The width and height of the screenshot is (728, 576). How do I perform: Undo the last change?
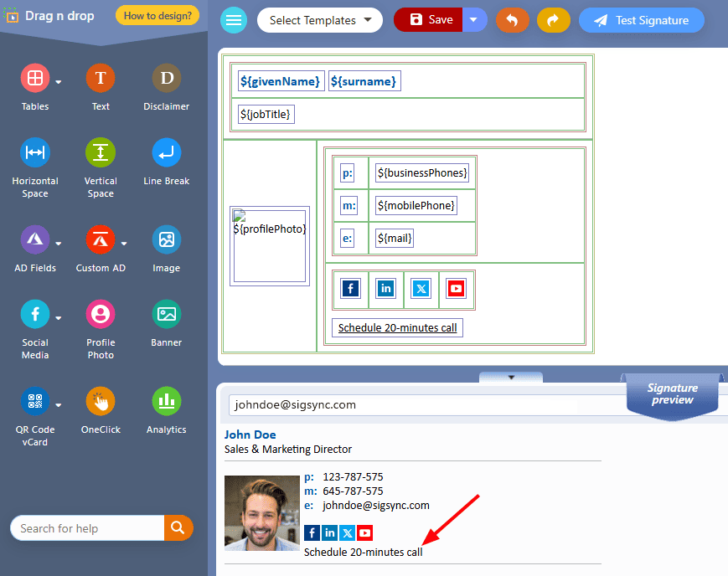tap(512, 20)
